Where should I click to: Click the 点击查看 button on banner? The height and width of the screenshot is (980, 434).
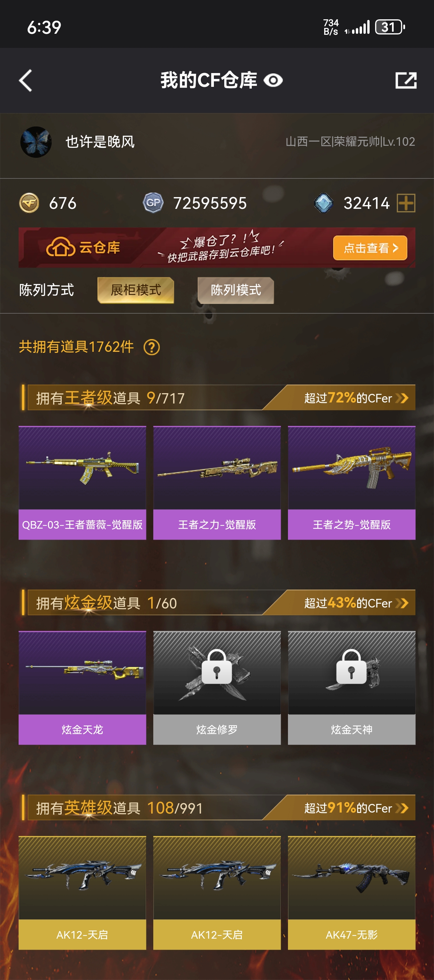click(x=370, y=248)
